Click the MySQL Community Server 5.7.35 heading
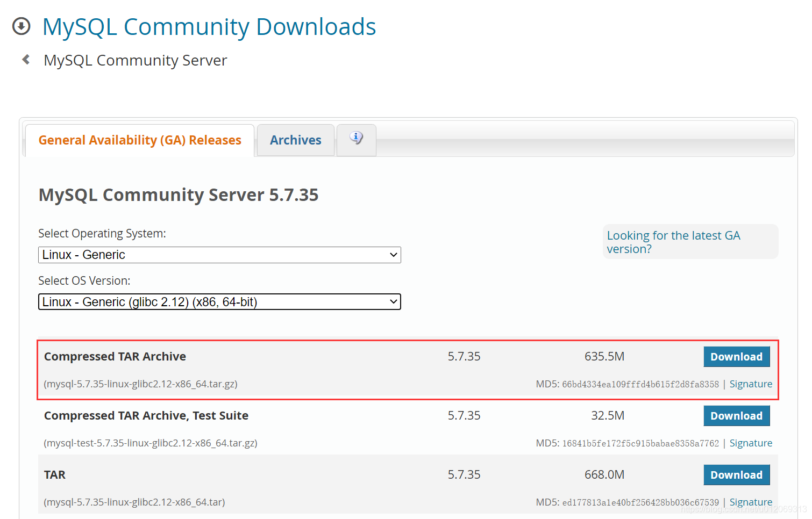 pos(179,194)
